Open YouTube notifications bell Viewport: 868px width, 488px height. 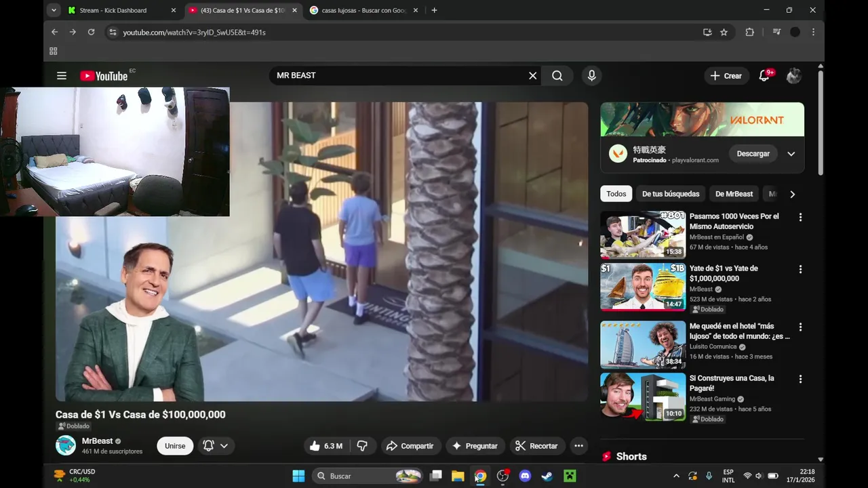[764, 76]
